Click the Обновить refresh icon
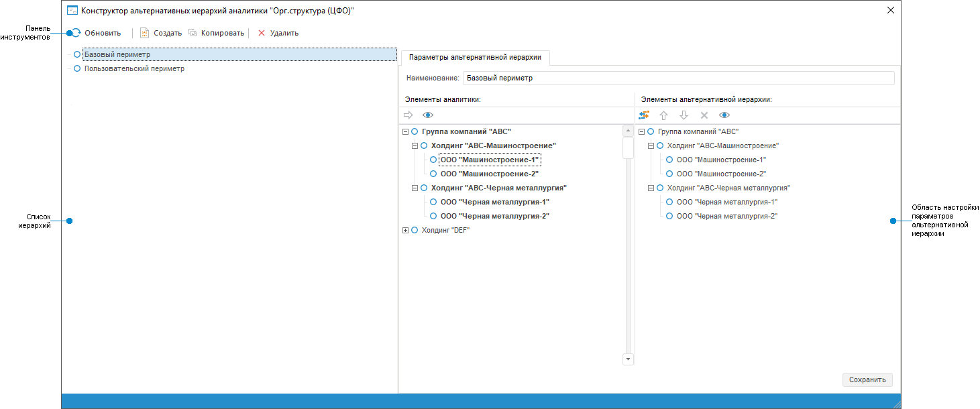This screenshot has width=980, height=409. [76, 32]
